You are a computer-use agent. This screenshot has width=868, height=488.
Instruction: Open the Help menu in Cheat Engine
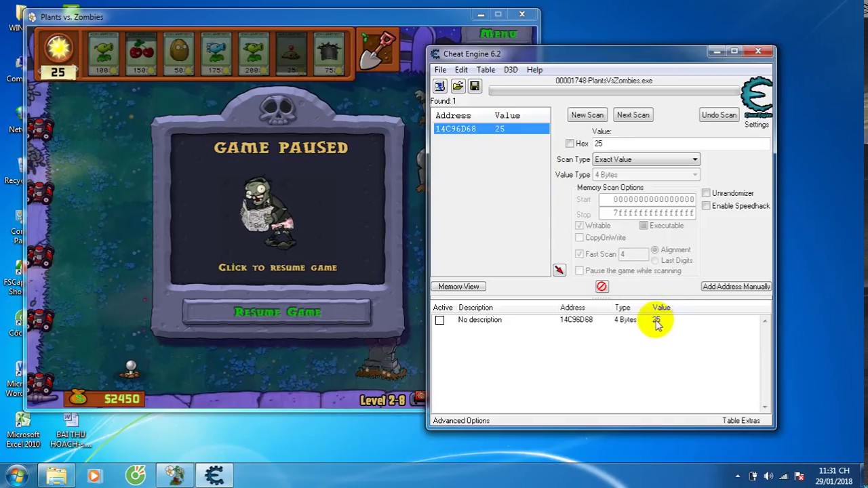click(534, 70)
